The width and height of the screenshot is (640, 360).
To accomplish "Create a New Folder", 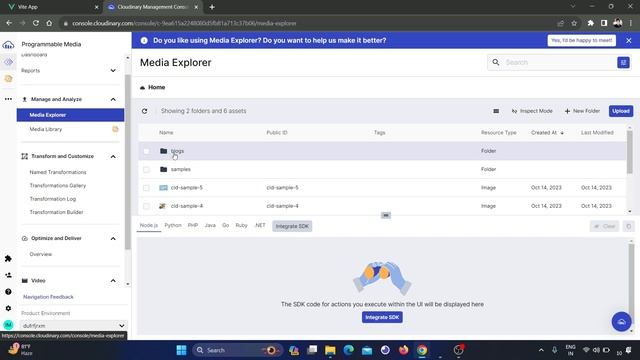I will pyautogui.click(x=582, y=111).
